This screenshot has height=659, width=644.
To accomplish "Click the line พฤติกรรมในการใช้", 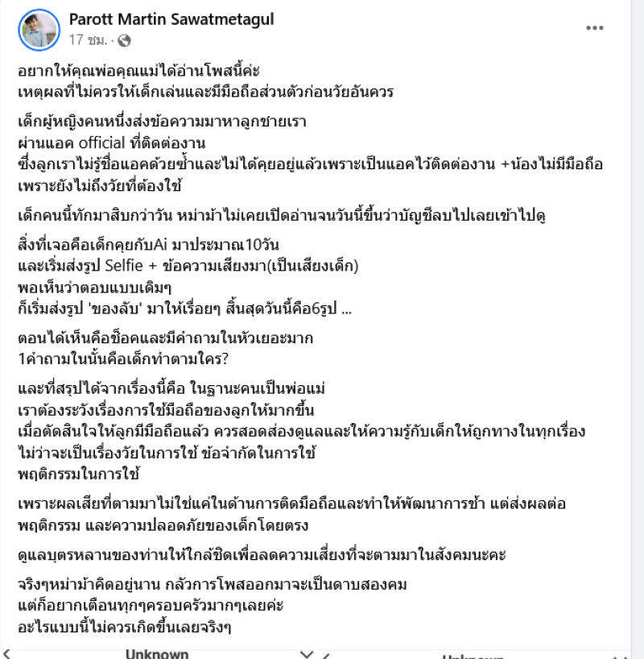I will (x=79, y=474).
